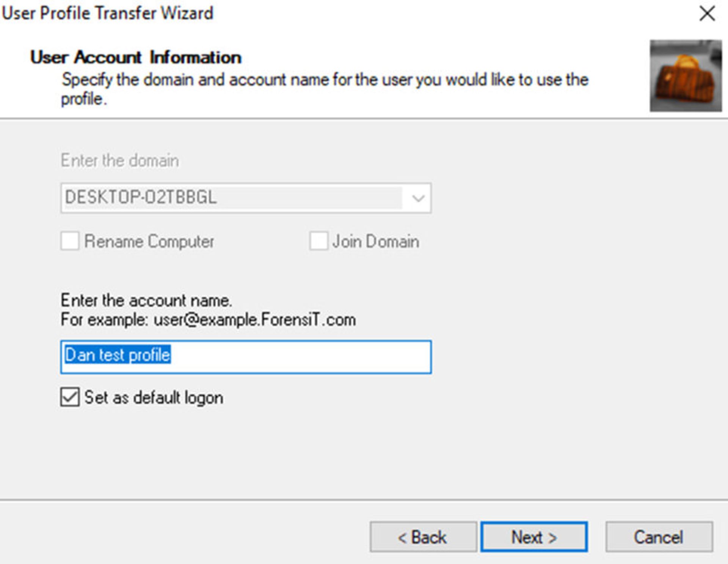This screenshot has width=728, height=564.
Task: Open the domain dropdown arrow
Action: [418, 198]
